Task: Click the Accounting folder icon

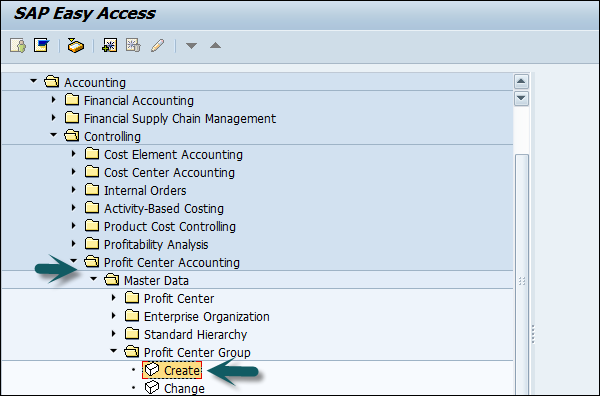Action: [x=52, y=82]
